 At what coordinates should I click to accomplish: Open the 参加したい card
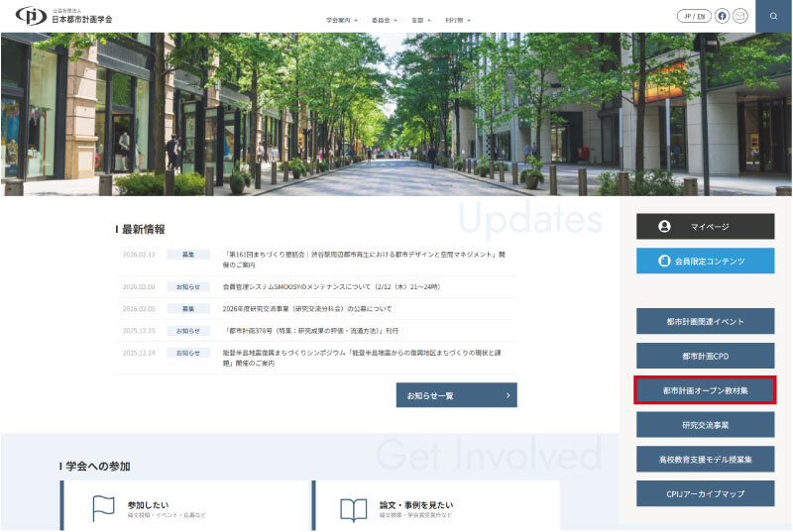184,505
